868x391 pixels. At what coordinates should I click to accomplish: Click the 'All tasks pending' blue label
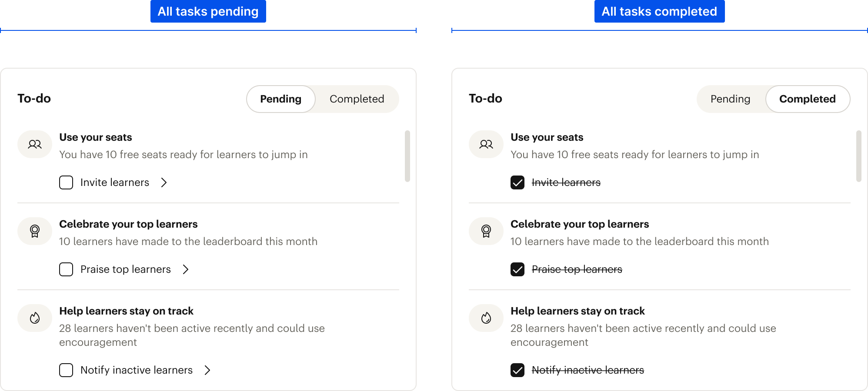point(208,11)
